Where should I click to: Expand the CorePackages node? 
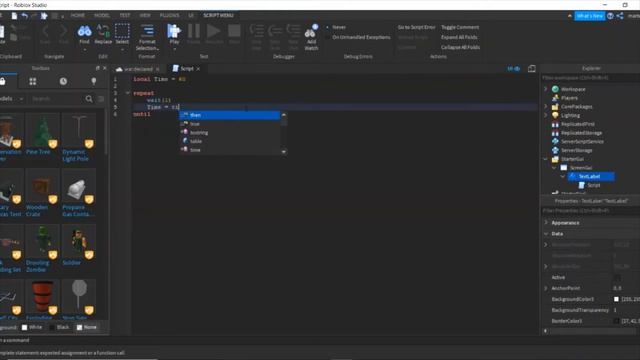pos(546,107)
